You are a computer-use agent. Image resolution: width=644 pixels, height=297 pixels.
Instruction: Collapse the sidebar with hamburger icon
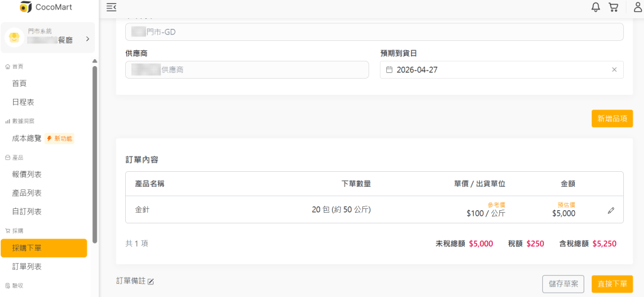[111, 8]
